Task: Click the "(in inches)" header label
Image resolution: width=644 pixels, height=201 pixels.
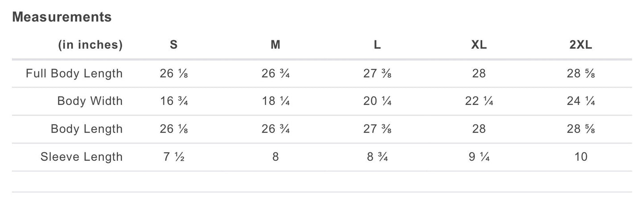Action: tap(90, 45)
